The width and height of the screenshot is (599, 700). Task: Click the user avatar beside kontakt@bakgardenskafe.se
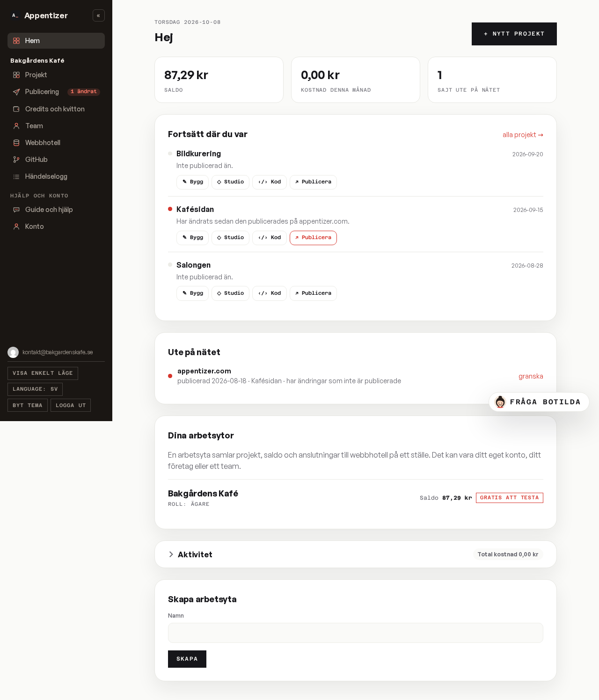tap(13, 352)
